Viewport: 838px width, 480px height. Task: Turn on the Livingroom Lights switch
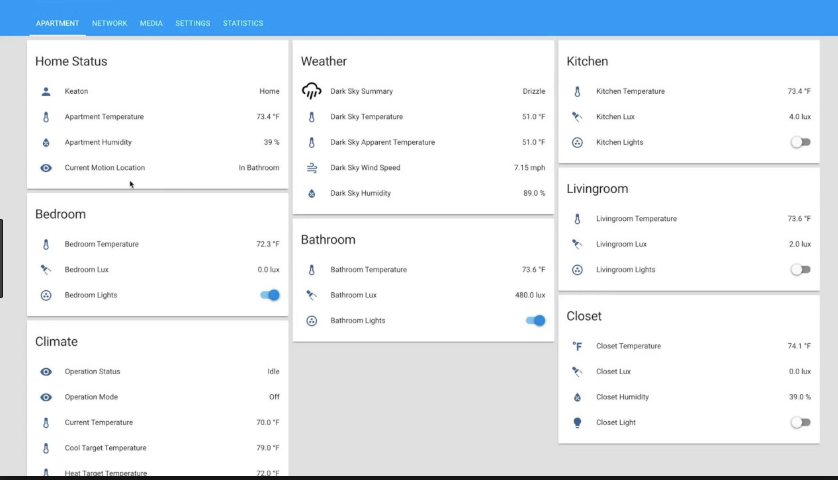coord(801,269)
